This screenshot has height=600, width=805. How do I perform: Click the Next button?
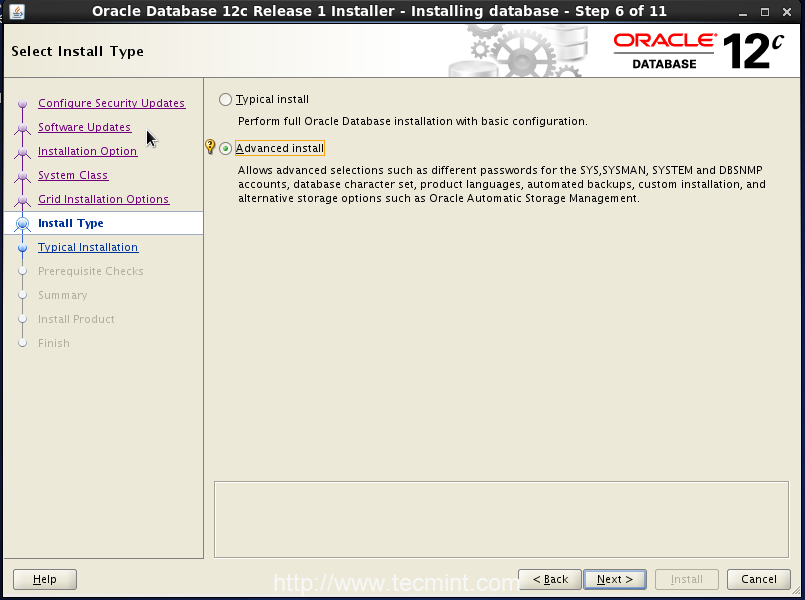615,579
